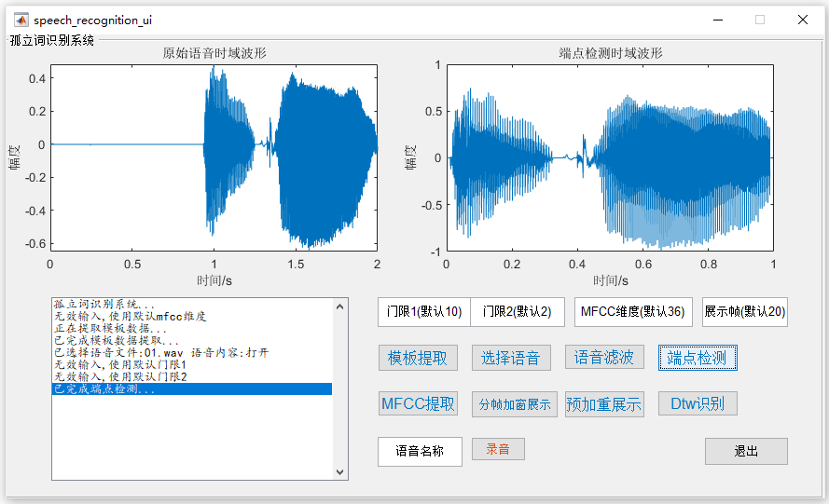Screen dimensions: 829x504
Task: Click inside the original speech waveform plot
Action: [214, 157]
